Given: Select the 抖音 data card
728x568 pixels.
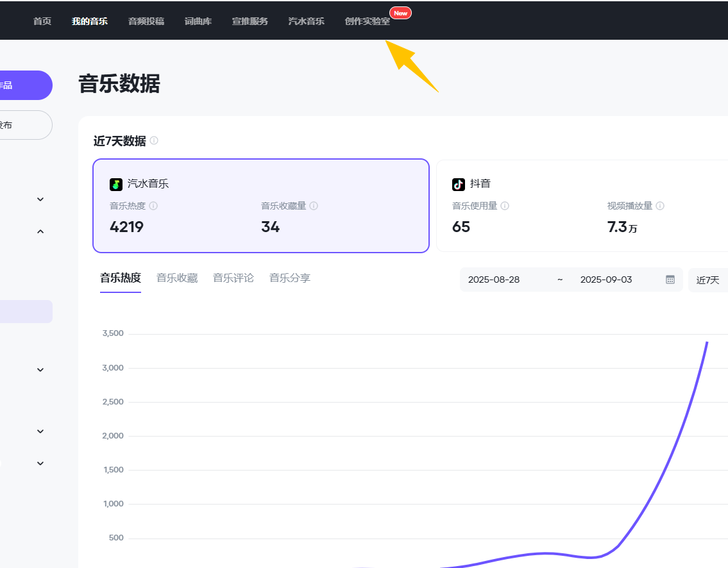Looking at the screenshot, I should point(580,206).
